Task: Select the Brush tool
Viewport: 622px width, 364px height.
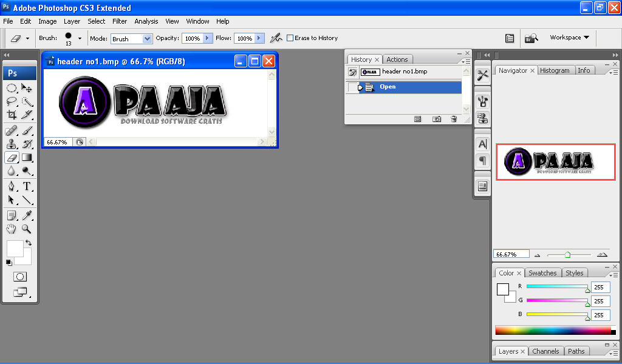Action: pos(27,130)
